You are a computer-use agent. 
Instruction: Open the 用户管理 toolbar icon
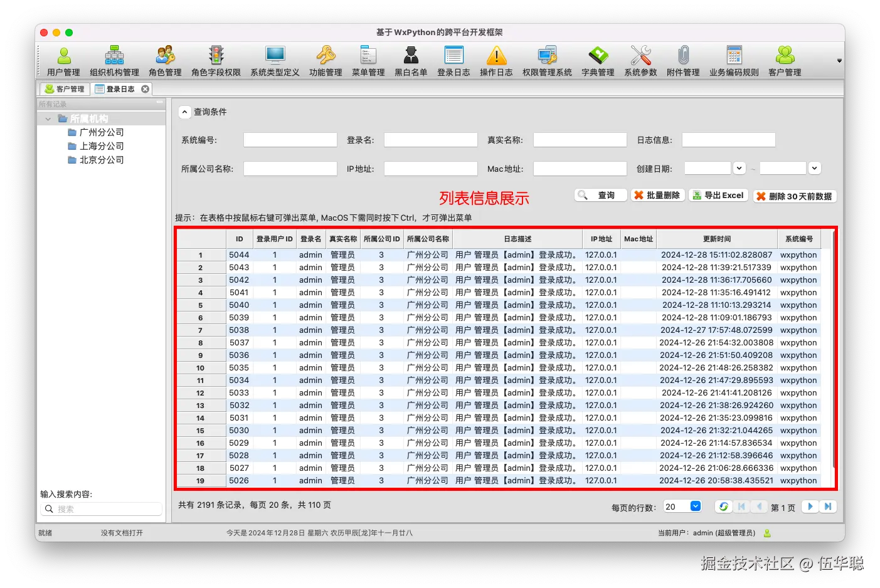(x=63, y=61)
